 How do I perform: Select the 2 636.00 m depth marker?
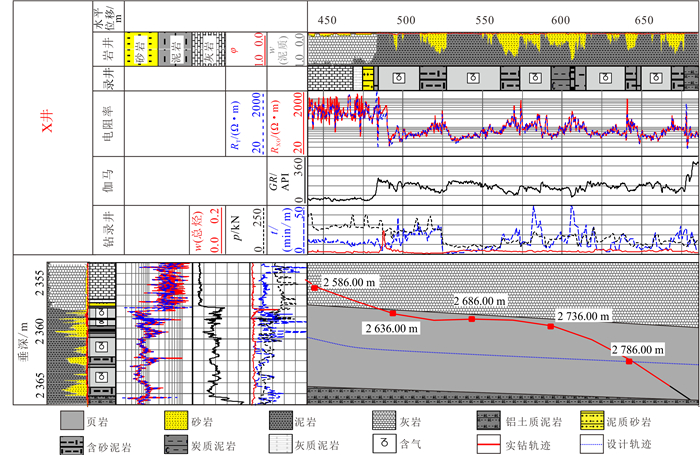point(393,313)
